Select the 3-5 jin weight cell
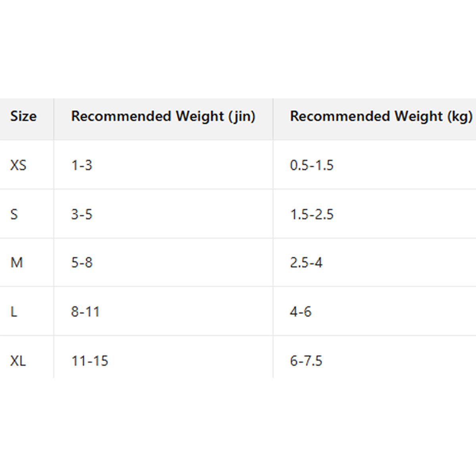This screenshot has height=476, width=476. pyautogui.click(x=82, y=215)
